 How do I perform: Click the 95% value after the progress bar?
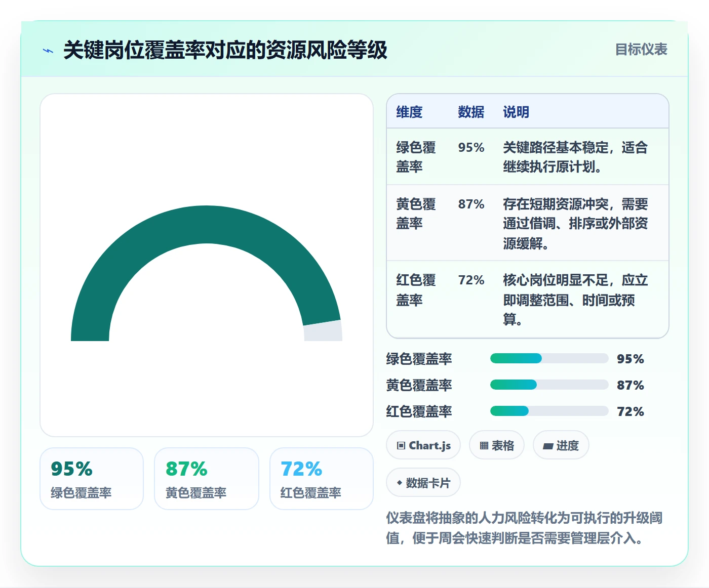(x=631, y=359)
